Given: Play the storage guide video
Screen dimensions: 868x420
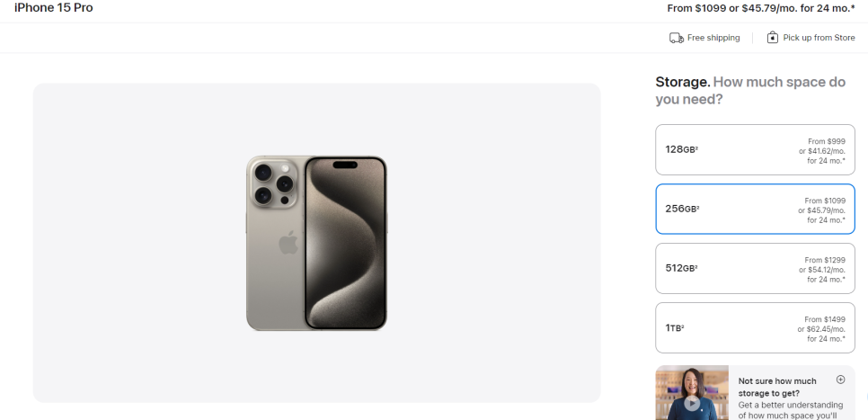Looking at the screenshot, I should point(691,403).
